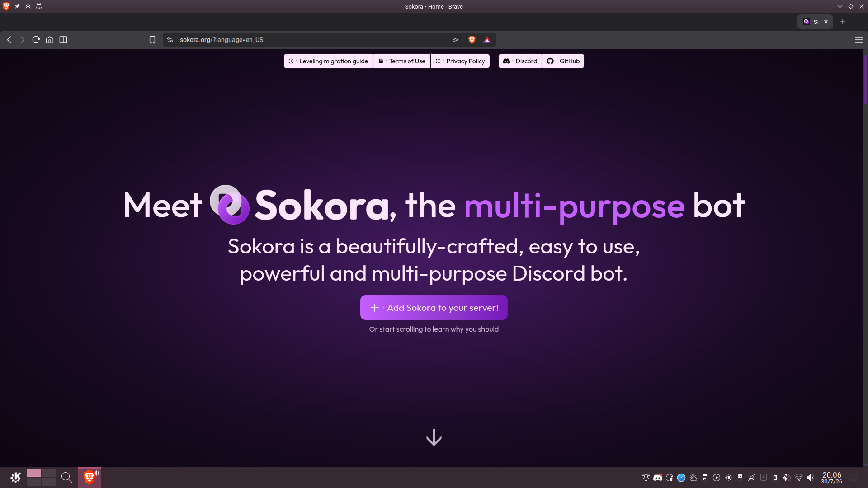Open removable devices USB tray icon
The image size is (868, 488).
[x=740, y=478]
